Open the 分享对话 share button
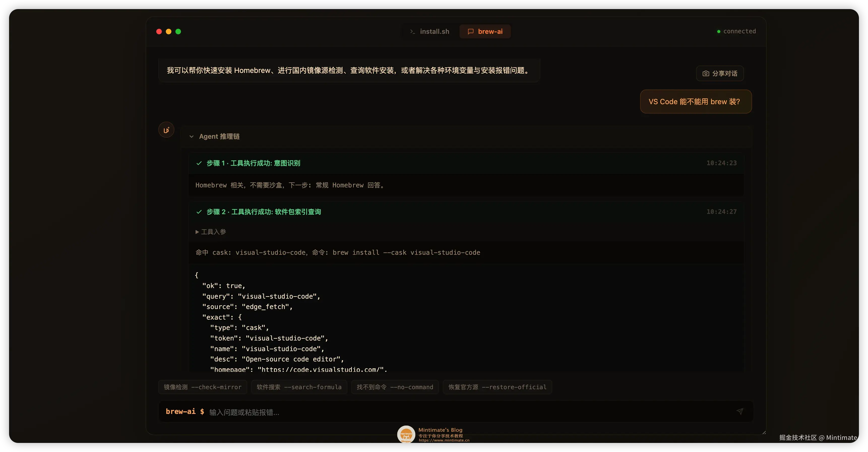 click(720, 73)
